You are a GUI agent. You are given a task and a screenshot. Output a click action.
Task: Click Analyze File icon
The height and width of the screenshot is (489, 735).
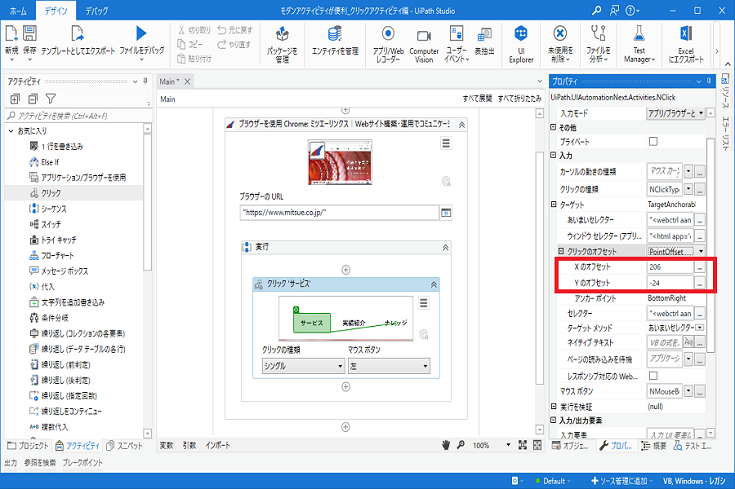[x=598, y=34]
